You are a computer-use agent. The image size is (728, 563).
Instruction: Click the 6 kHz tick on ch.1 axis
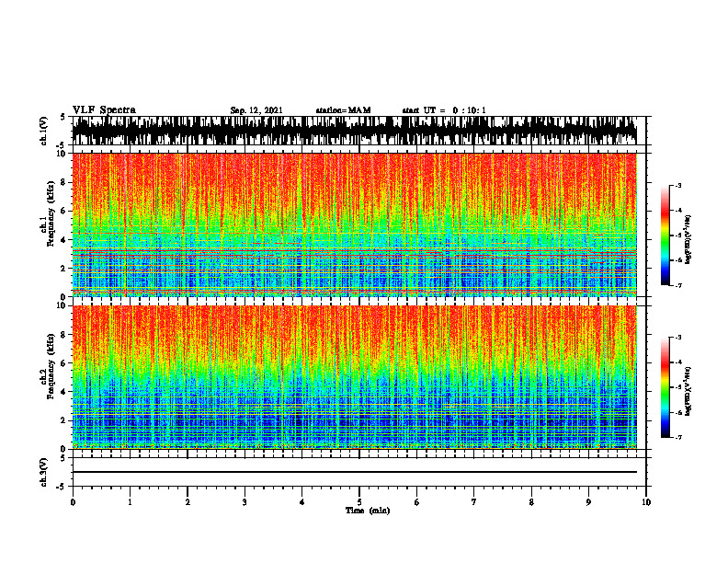[x=63, y=211]
